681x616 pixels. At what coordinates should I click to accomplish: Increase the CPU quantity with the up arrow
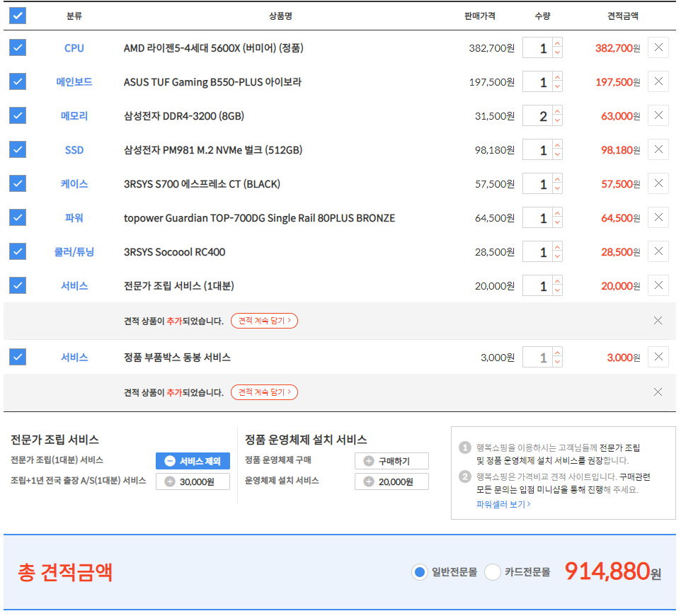pos(557,42)
